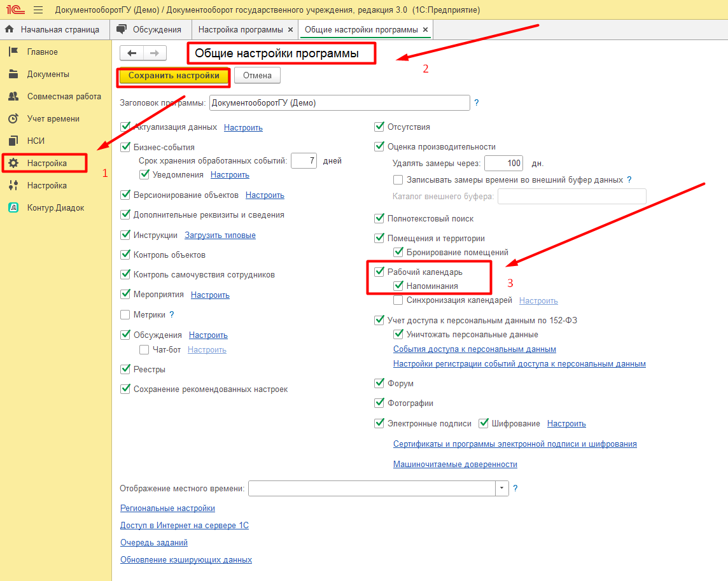Open the Отображение местного времени dropdown
This screenshot has width=728, height=581.
pos(501,488)
